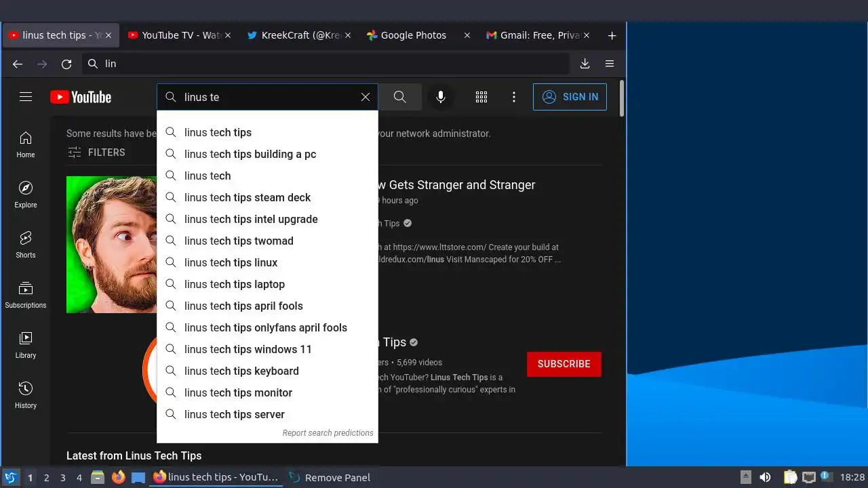This screenshot has width=868, height=488.
Task: Click the clock showing 18:28
Action: [x=852, y=477]
